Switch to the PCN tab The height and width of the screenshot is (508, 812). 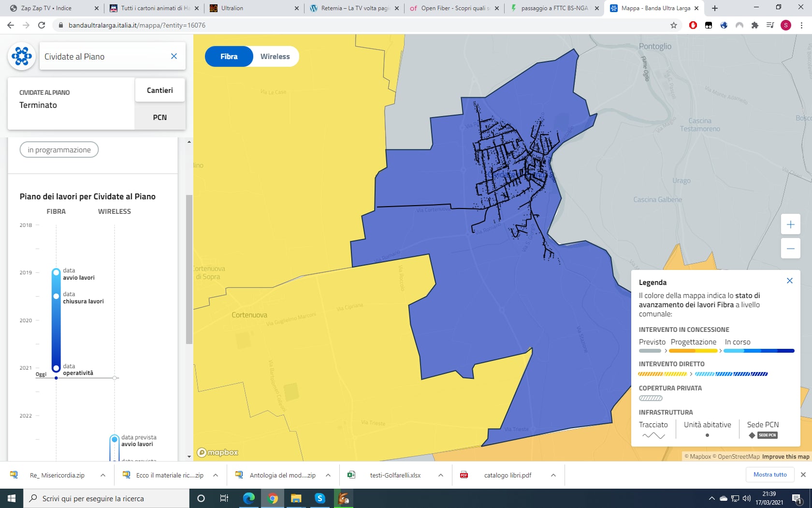click(159, 118)
